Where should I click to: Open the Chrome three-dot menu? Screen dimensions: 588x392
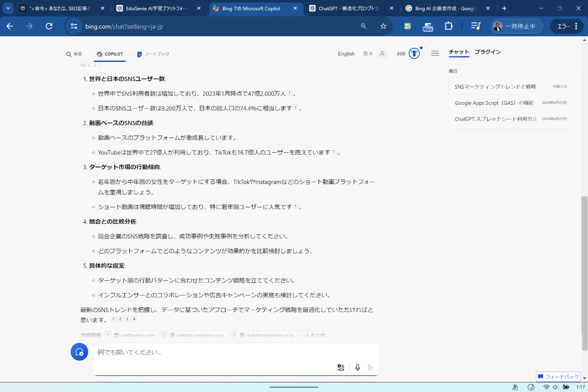[x=576, y=26]
